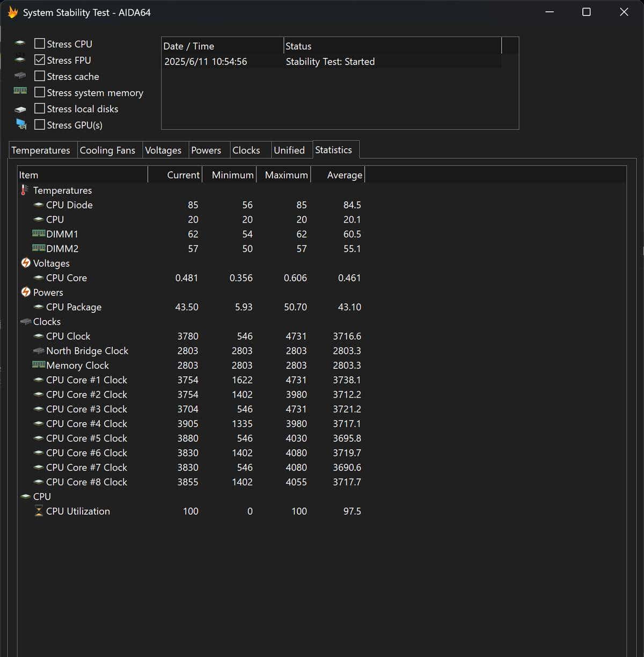Screen dimensions: 644x657
Task: Click the hourglass icon beside CPU Utilization
Action: point(39,511)
